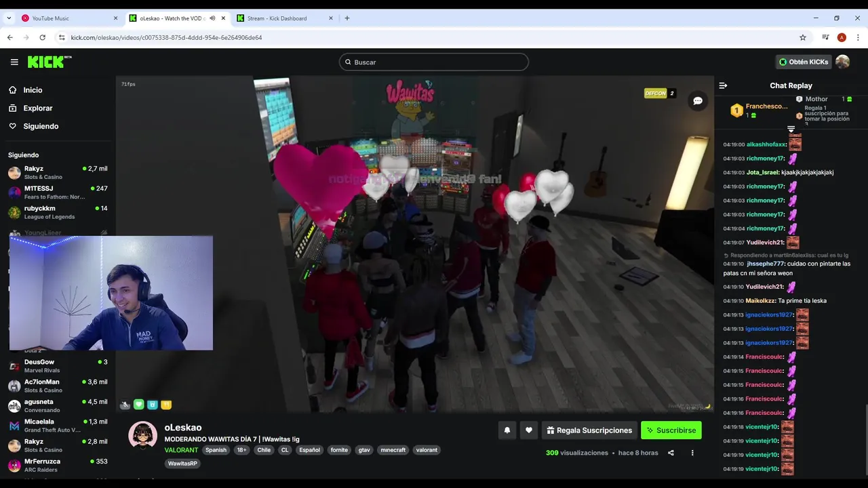Mute the oLeskao VOD tab audio icon
The height and width of the screenshot is (488, 868).
pyautogui.click(x=212, y=18)
